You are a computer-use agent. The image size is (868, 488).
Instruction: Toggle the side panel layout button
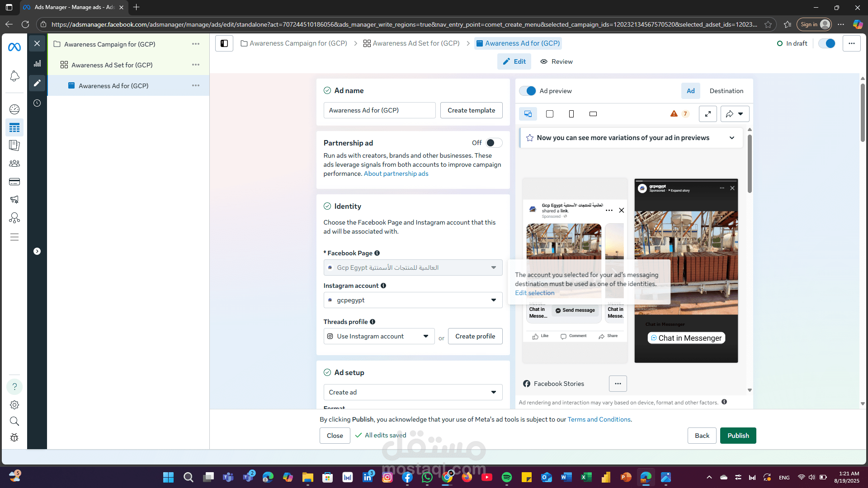[x=224, y=43]
